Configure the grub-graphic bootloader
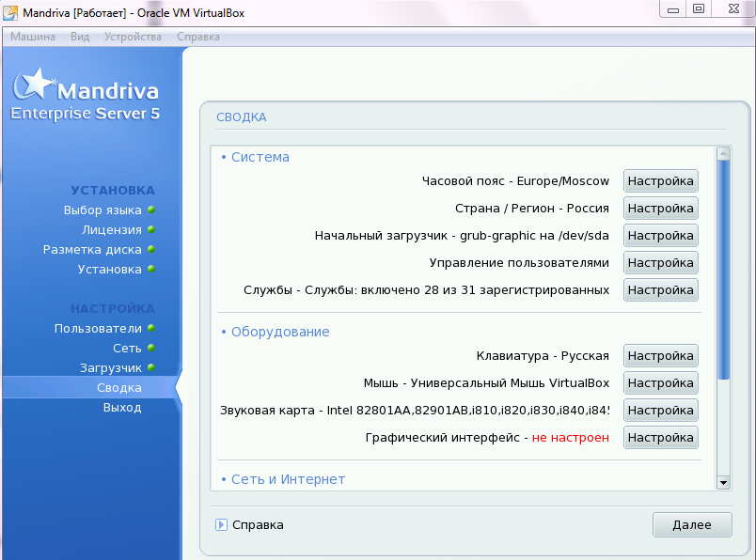 click(x=660, y=236)
